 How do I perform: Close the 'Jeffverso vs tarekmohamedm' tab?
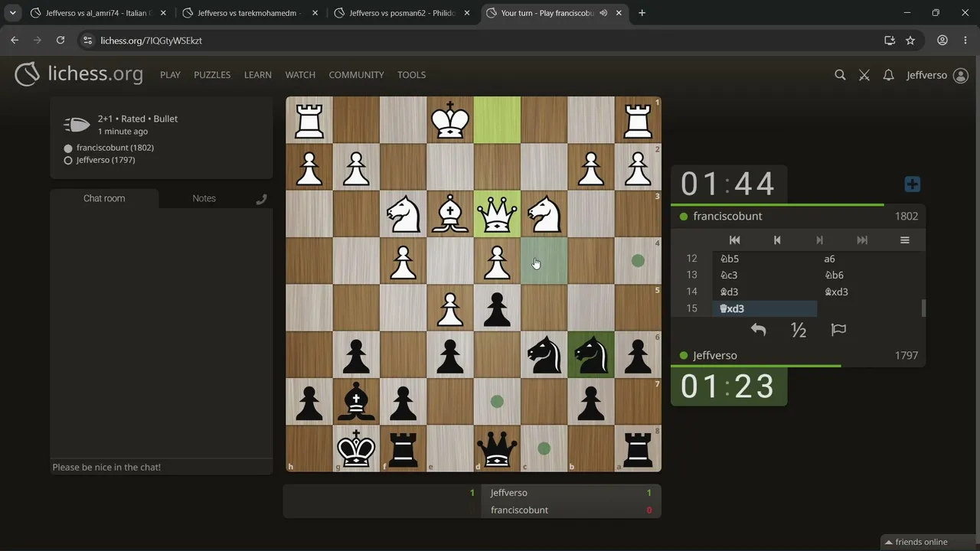coord(315,13)
